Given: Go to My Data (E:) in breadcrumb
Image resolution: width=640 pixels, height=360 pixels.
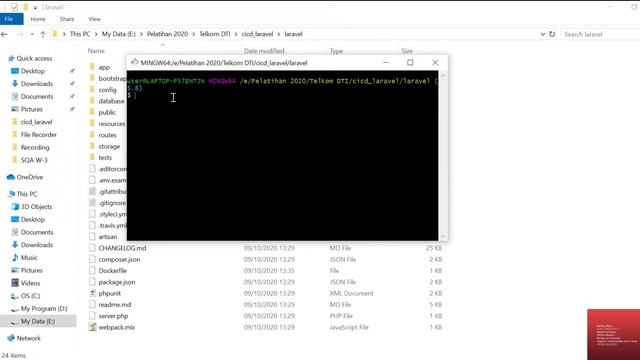Looking at the screenshot, I should point(119,34).
